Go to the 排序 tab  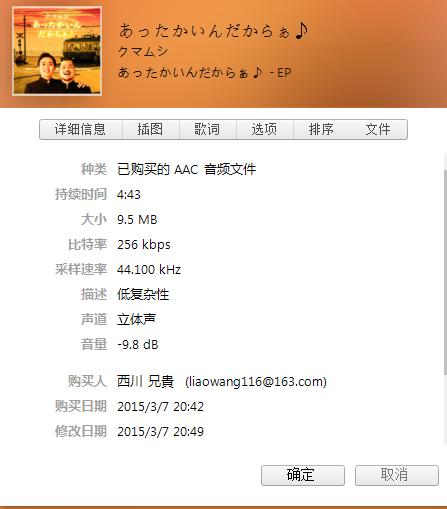click(x=322, y=129)
